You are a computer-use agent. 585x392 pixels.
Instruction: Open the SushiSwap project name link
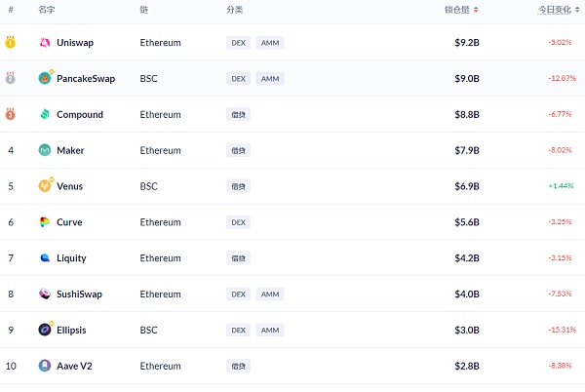(x=79, y=294)
